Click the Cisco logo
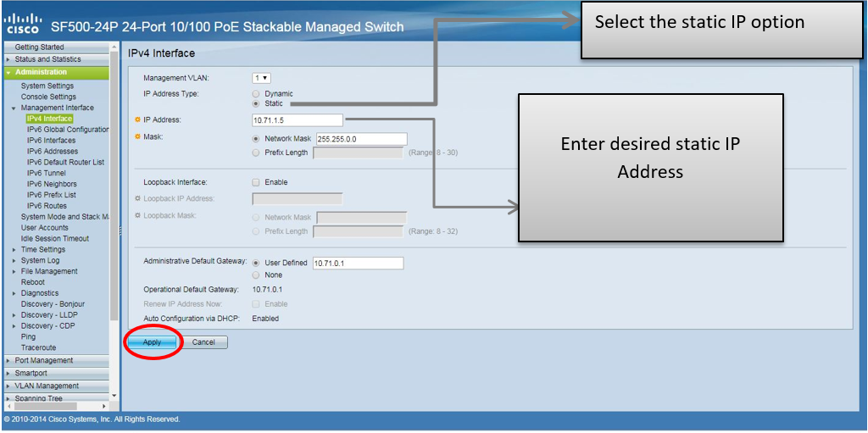The image size is (868, 433). point(23,23)
